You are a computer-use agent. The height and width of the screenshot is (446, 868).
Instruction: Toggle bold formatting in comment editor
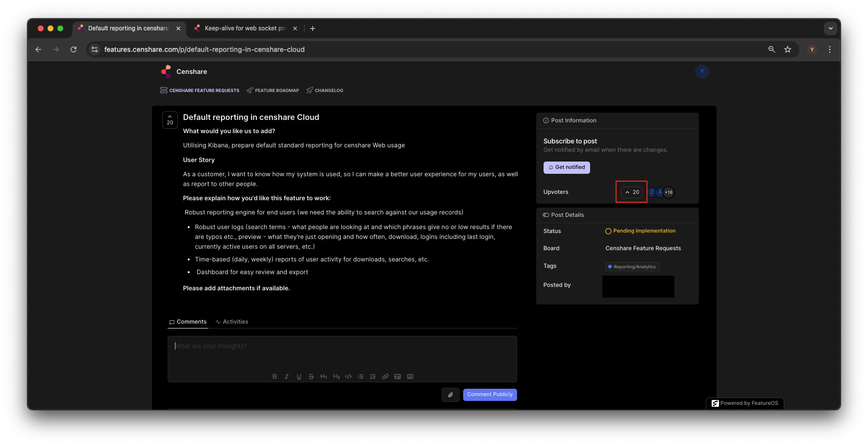coord(274,376)
